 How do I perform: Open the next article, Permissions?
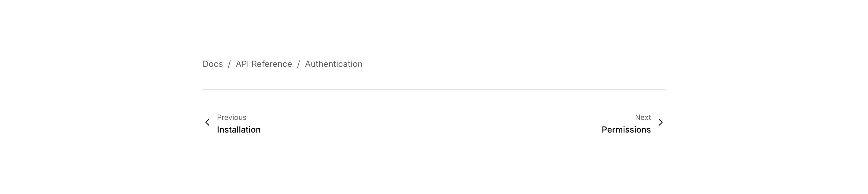626,130
